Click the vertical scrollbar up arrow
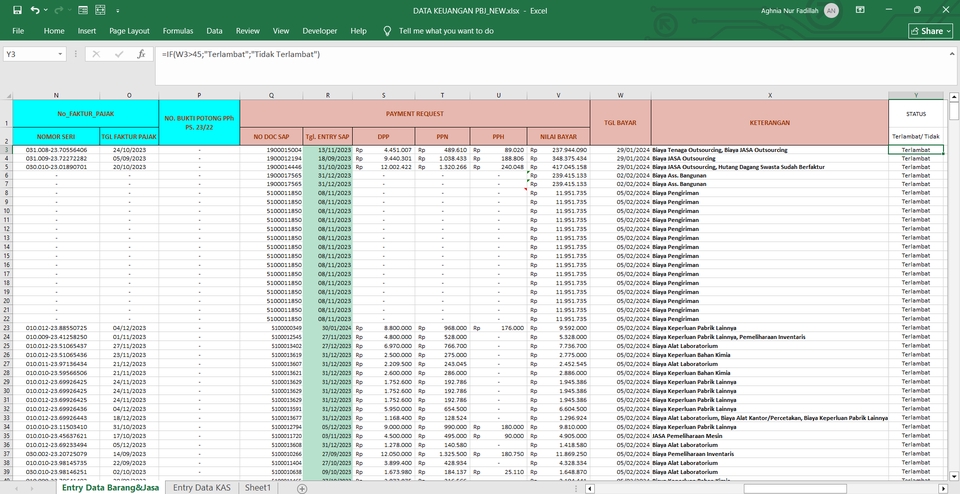The height and width of the screenshot is (494, 960). click(954, 97)
